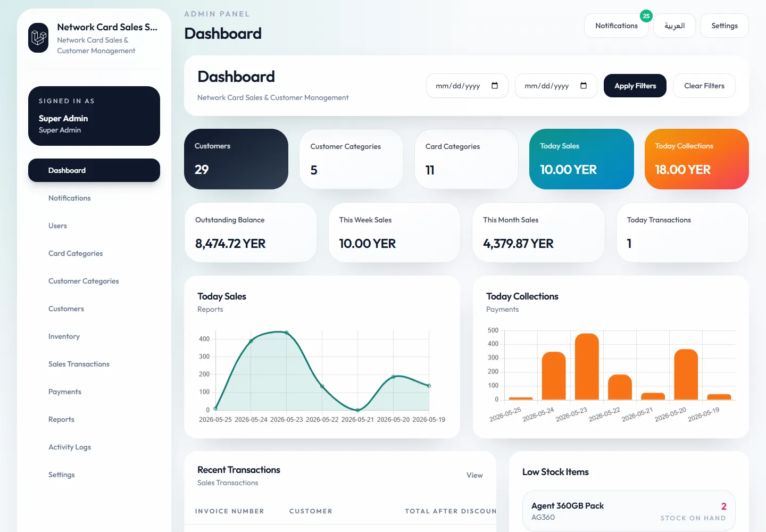
Task: Click the sales chart point for 2026-05-22
Action: 322,387
